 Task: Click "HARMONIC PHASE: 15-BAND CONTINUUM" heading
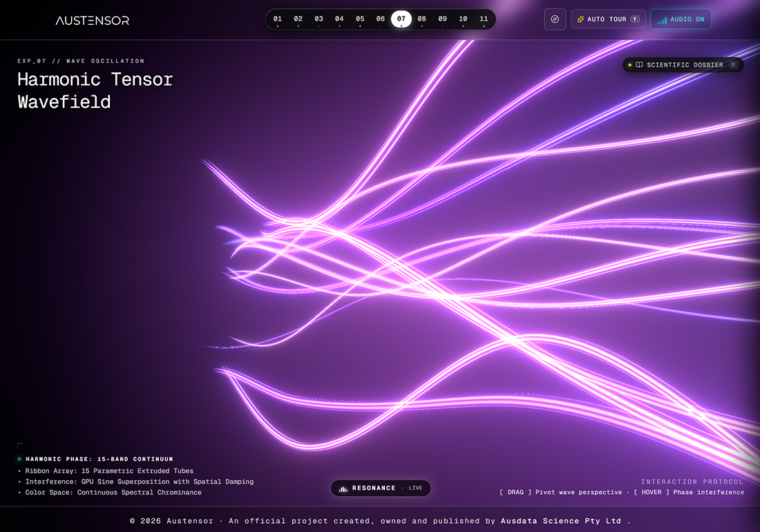click(x=99, y=459)
